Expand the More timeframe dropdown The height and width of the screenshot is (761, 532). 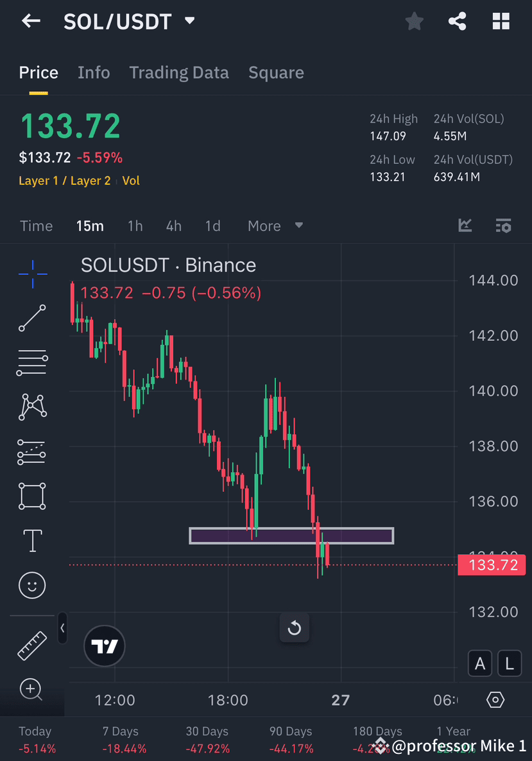pyautogui.click(x=275, y=225)
